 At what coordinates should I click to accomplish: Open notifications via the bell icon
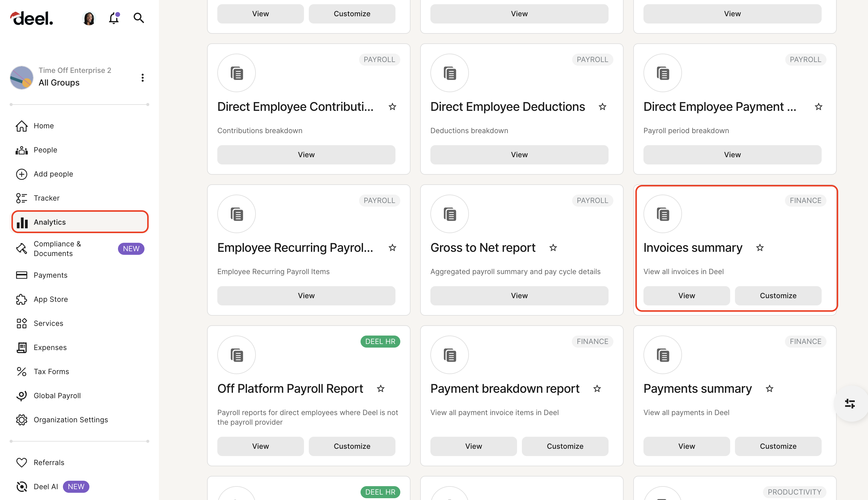click(113, 18)
